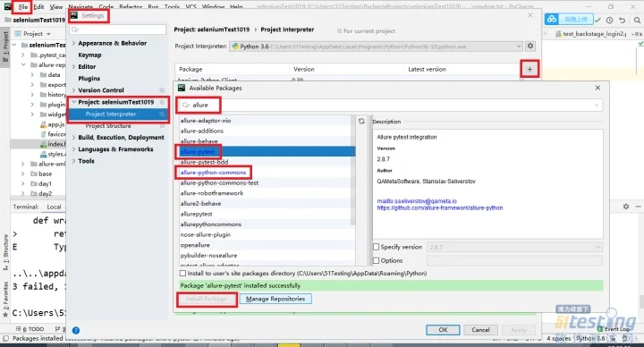Viewport: 644px width, 347px height.
Task: Switch to the Local terminal tab
Action: [x=54, y=207]
